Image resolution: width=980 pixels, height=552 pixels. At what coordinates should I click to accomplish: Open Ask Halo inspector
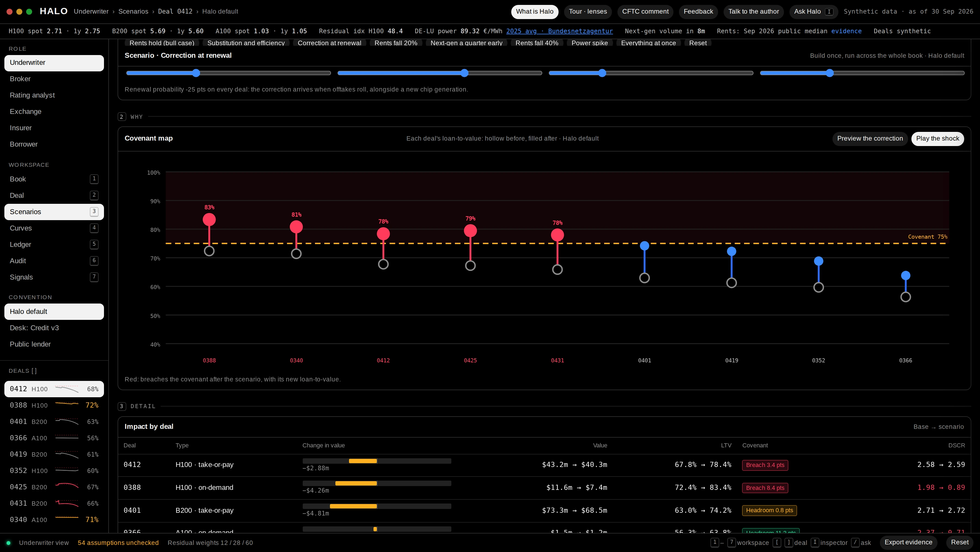[813, 12]
